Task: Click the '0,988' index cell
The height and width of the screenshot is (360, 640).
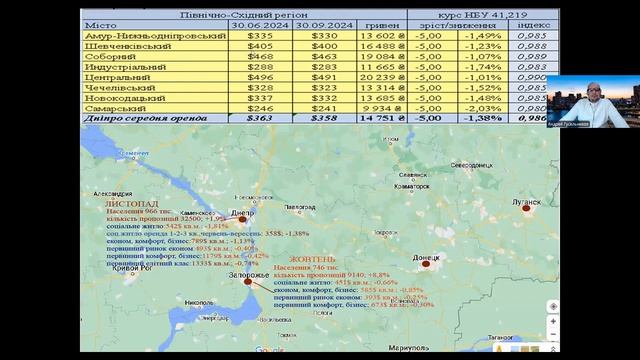Action: [x=532, y=46]
